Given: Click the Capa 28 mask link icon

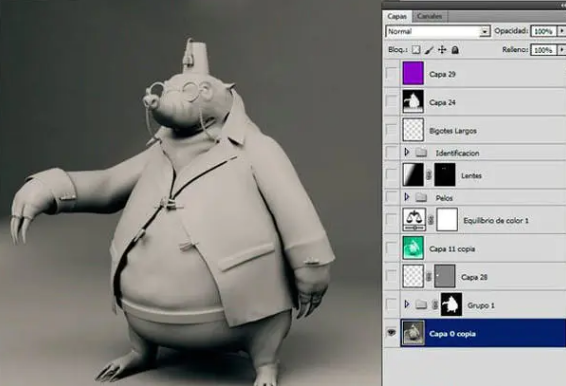Looking at the screenshot, I should (429, 277).
